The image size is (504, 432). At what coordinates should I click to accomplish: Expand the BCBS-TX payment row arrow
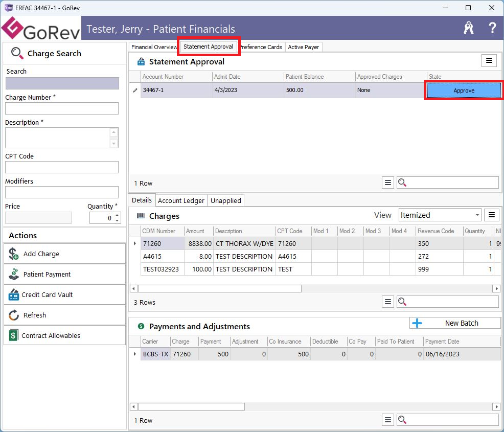[135, 354]
